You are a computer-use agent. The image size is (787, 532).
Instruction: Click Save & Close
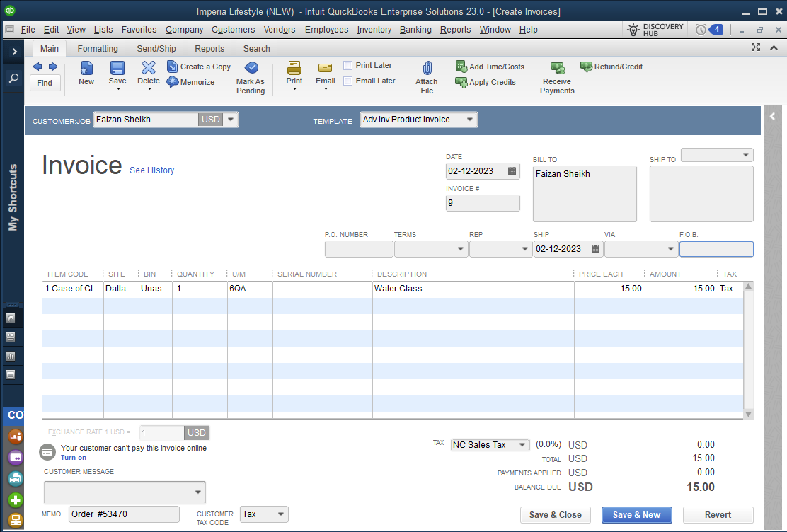pyautogui.click(x=555, y=515)
